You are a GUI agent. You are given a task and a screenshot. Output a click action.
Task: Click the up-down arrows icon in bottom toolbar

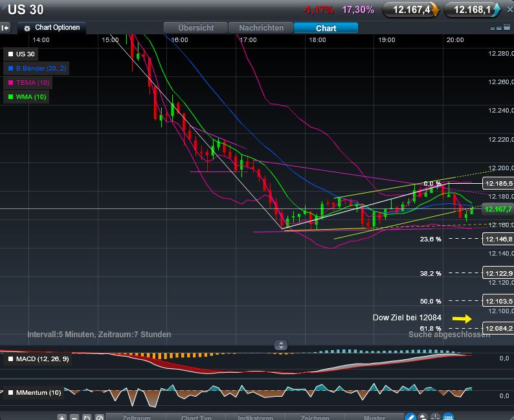point(423,417)
